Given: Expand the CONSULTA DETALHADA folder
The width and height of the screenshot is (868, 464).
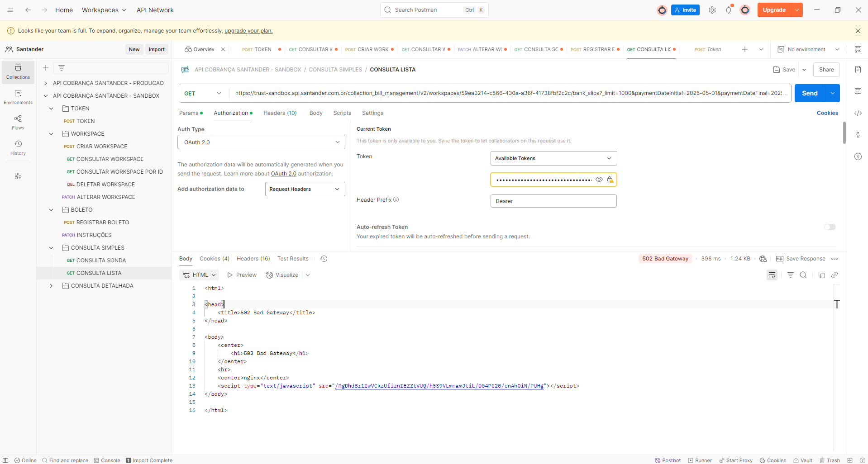Looking at the screenshot, I should tap(51, 286).
